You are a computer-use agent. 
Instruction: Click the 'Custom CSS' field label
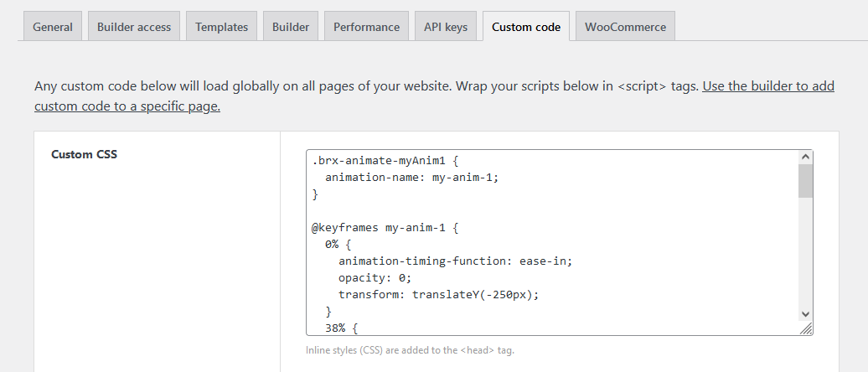[x=84, y=154]
